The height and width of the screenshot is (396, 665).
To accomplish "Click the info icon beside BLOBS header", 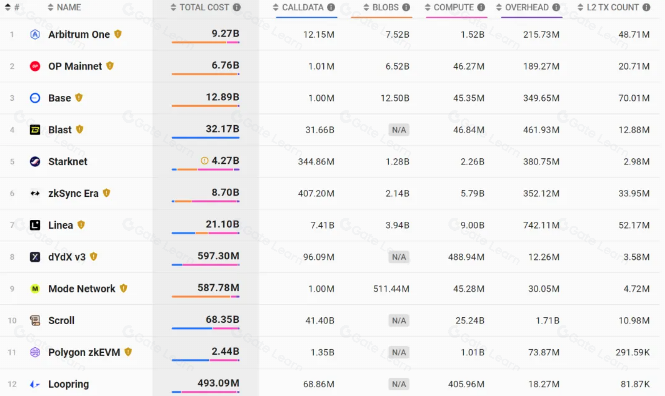I will 406,7.
